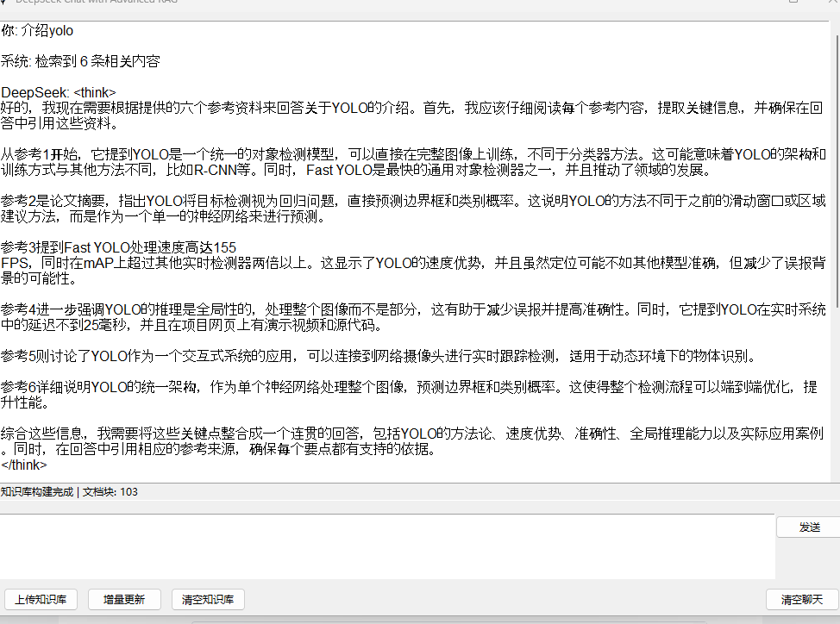Click the paragraph starting 综合这些信息

(x=412, y=441)
